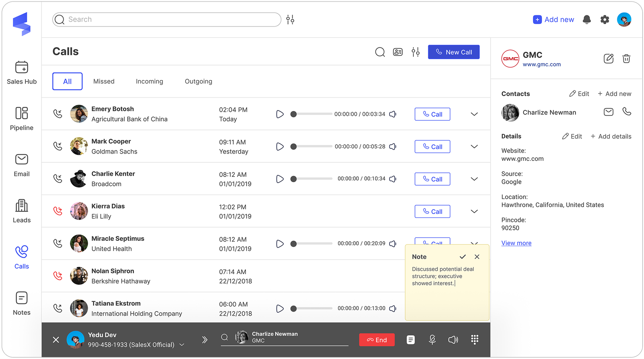Image resolution: width=644 pixels, height=359 pixels.
Task: Open the contact card view in Calls
Action: tap(398, 52)
